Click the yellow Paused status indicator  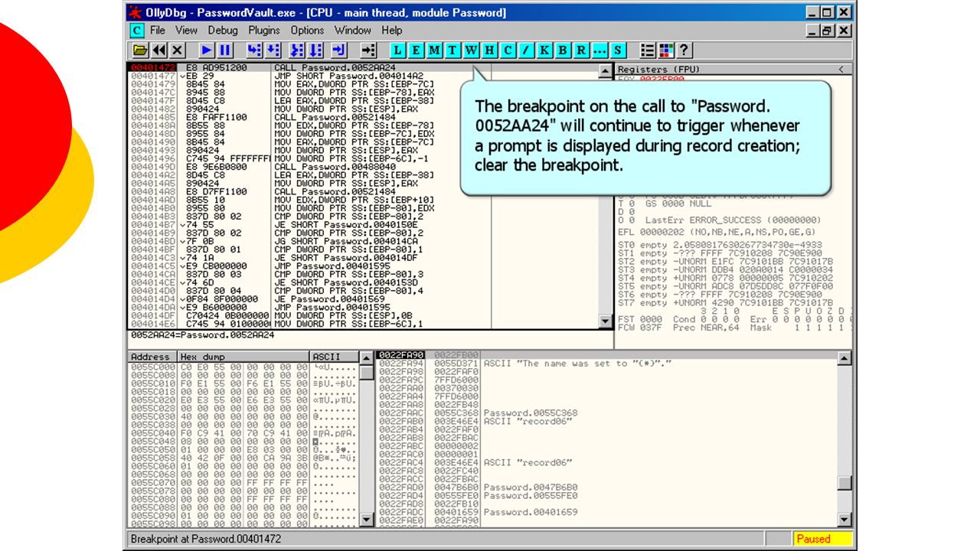tap(822, 539)
